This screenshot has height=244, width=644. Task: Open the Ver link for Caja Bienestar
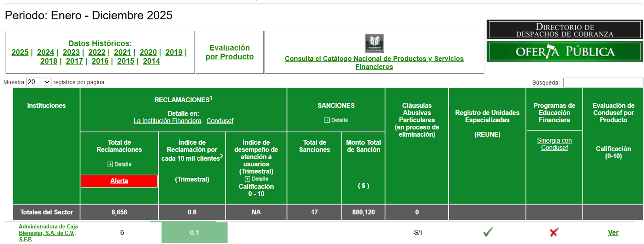pyautogui.click(x=613, y=232)
